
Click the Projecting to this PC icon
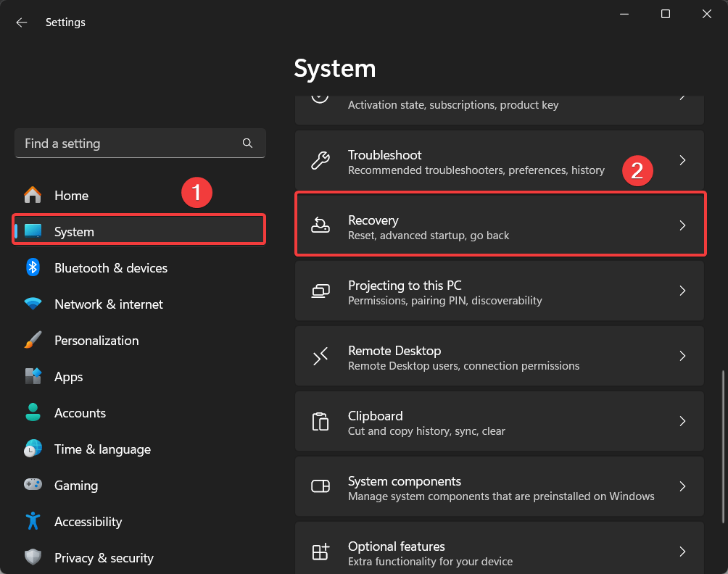(x=320, y=291)
